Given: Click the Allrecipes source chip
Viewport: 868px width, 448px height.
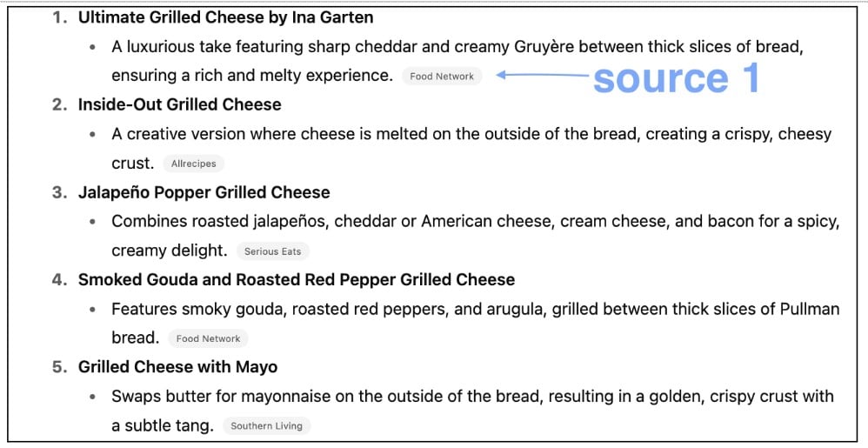Looking at the screenshot, I should click(193, 164).
